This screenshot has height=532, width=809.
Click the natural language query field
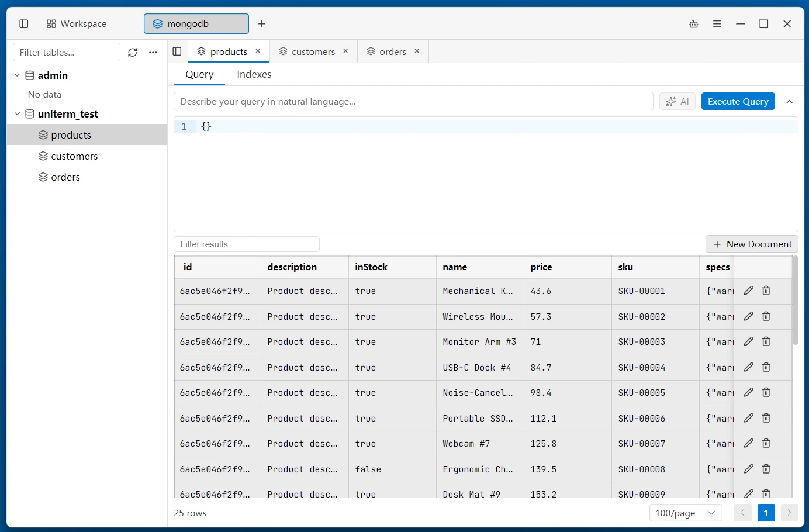(x=413, y=101)
